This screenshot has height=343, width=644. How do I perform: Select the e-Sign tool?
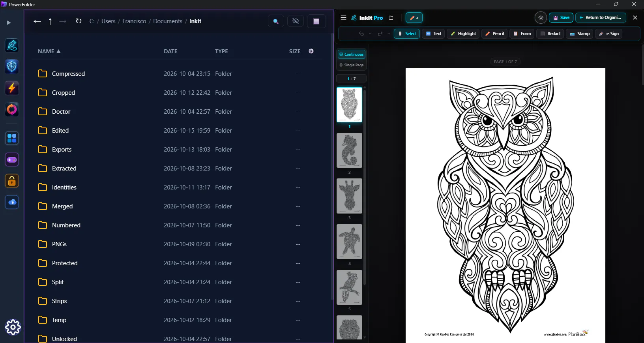coord(608,34)
